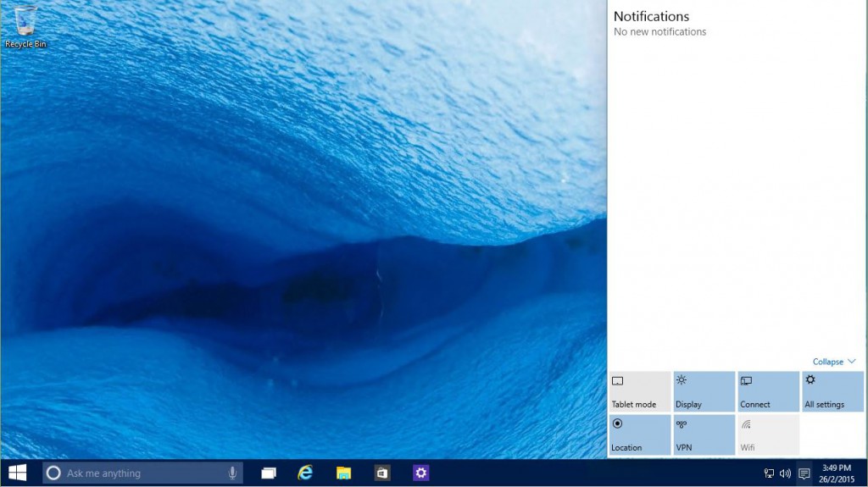Open the Connect quick action tile
Viewport: 868px width, 487px height.
(768, 391)
